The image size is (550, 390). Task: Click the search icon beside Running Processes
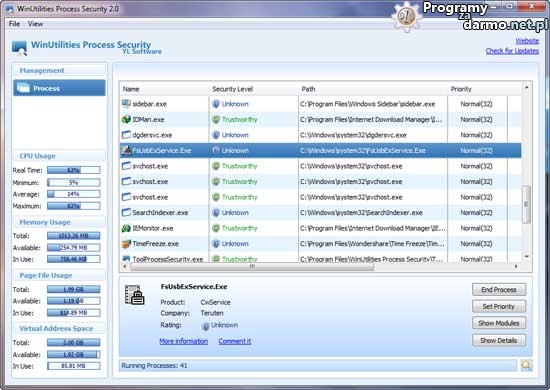tap(526, 365)
